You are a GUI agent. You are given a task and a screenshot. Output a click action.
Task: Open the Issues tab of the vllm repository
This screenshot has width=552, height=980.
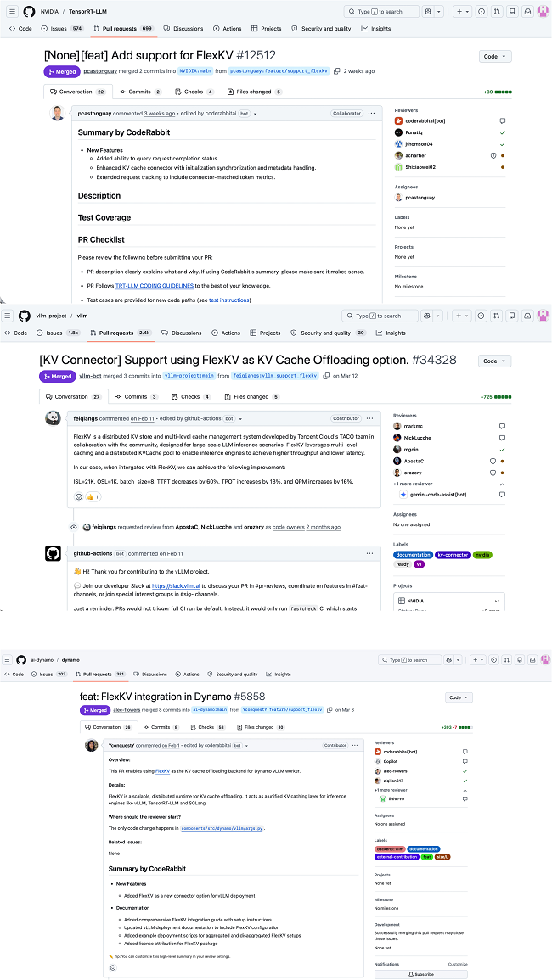coord(59,333)
